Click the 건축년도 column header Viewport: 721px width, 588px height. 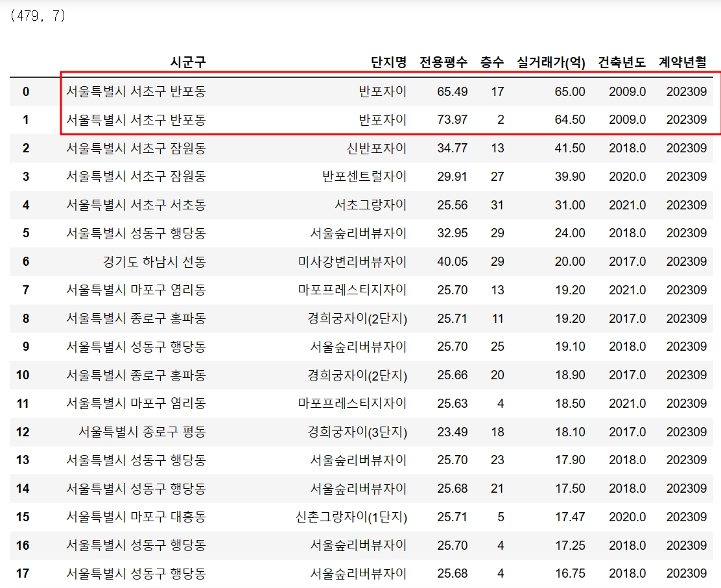click(x=622, y=62)
